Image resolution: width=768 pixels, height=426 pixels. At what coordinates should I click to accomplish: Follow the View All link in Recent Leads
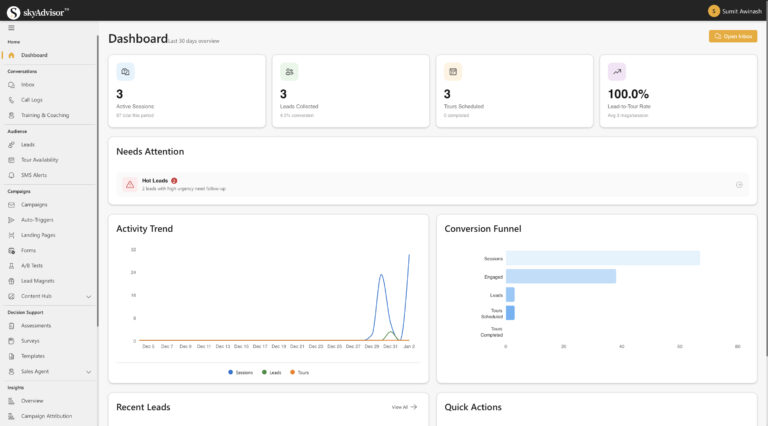click(404, 407)
